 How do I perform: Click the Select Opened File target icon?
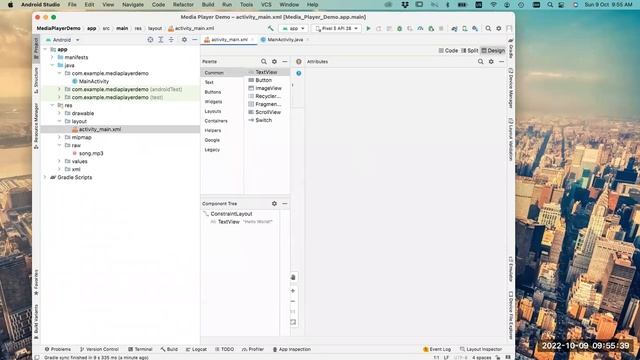[x=150, y=40]
